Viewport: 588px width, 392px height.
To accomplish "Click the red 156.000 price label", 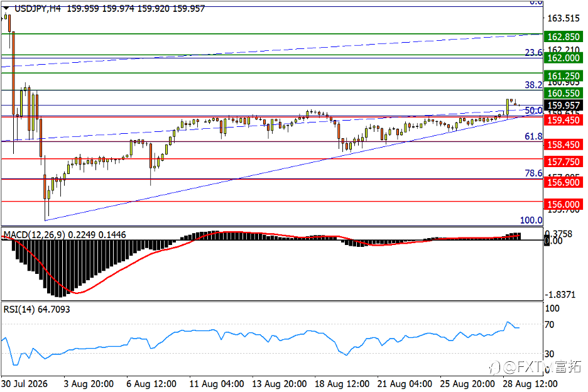I will click(x=563, y=204).
